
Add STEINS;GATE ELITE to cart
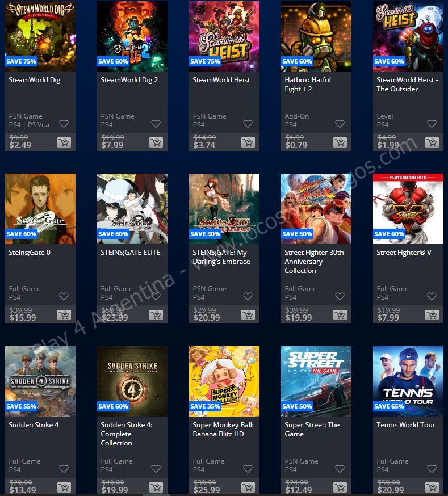pos(156,315)
